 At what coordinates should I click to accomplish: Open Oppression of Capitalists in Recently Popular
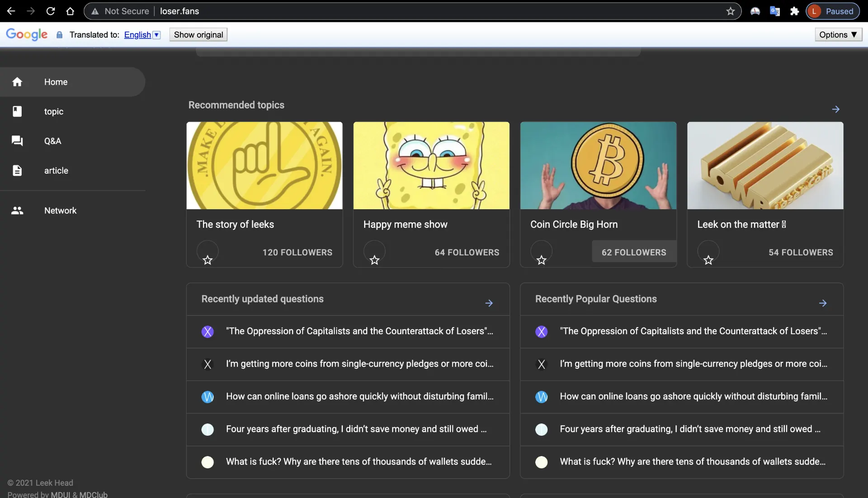[x=682, y=332]
